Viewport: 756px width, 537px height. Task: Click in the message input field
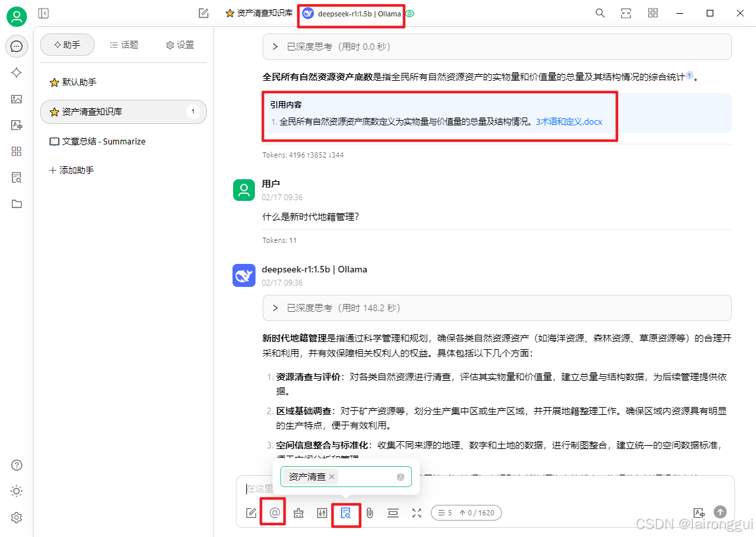[485, 489]
